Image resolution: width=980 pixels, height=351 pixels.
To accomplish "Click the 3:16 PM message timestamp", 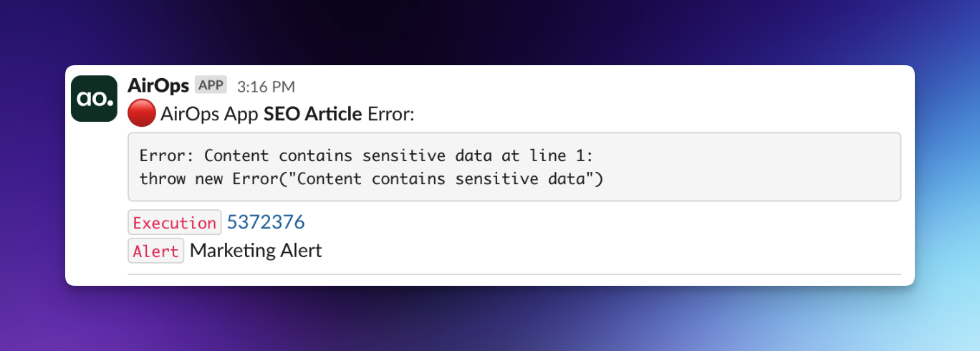I will [x=266, y=87].
